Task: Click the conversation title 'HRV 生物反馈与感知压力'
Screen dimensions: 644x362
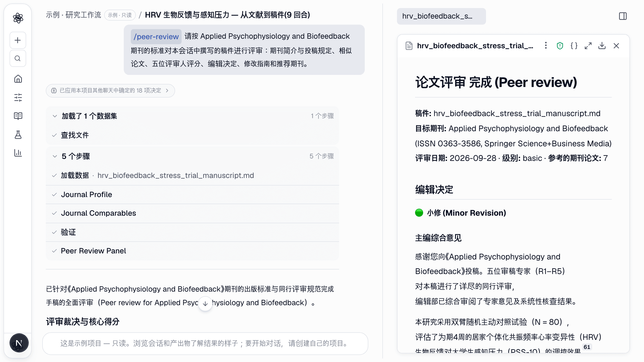Action: point(227,15)
